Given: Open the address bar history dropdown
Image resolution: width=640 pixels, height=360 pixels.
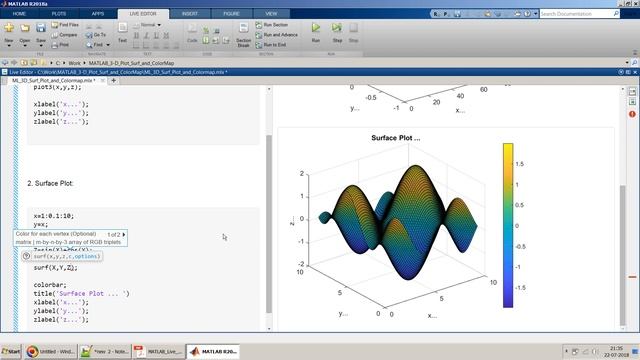Looking at the screenshot, I should [627, 63].
